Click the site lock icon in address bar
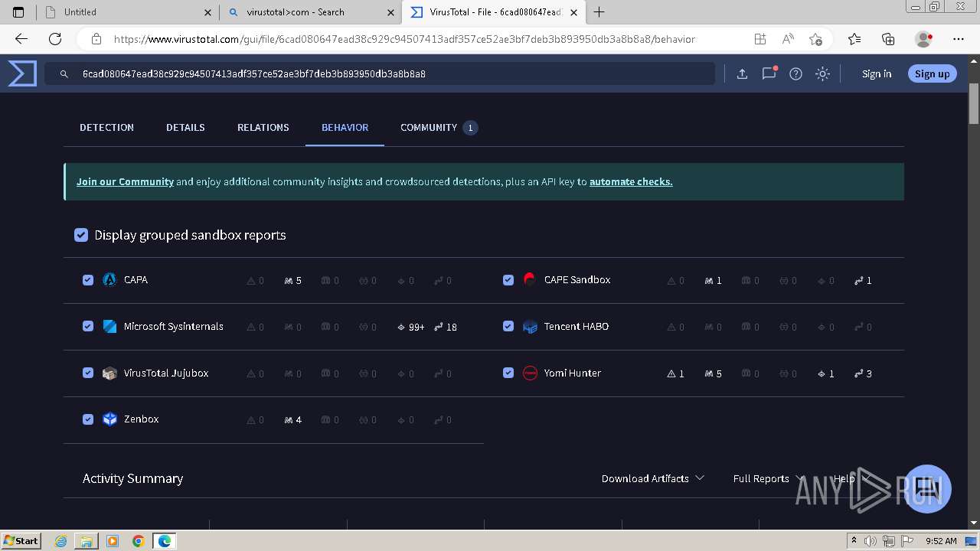The width and height of the screenshot is (980, 551). pyautogui.click(x=96, y=39)
